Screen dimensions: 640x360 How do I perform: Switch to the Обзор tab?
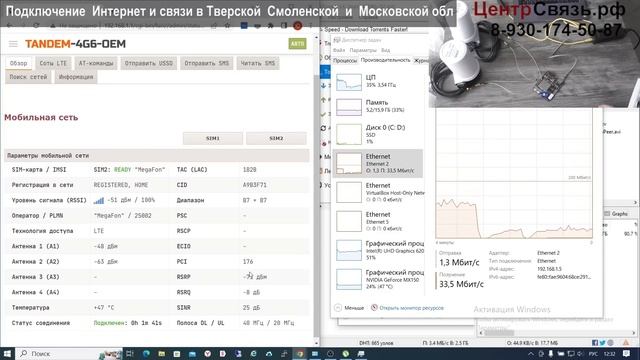(x=18, y=63)
